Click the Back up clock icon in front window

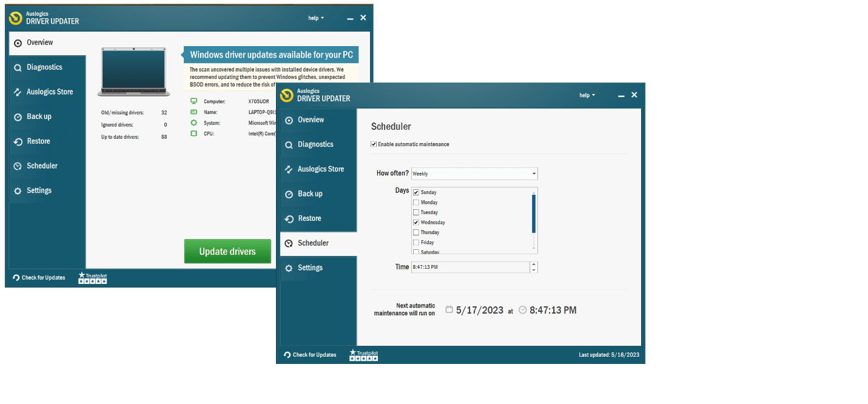(x=289, y=194)
